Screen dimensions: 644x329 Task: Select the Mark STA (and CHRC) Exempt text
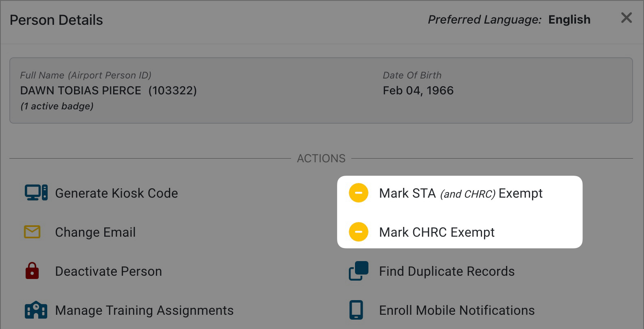point(460,193)
